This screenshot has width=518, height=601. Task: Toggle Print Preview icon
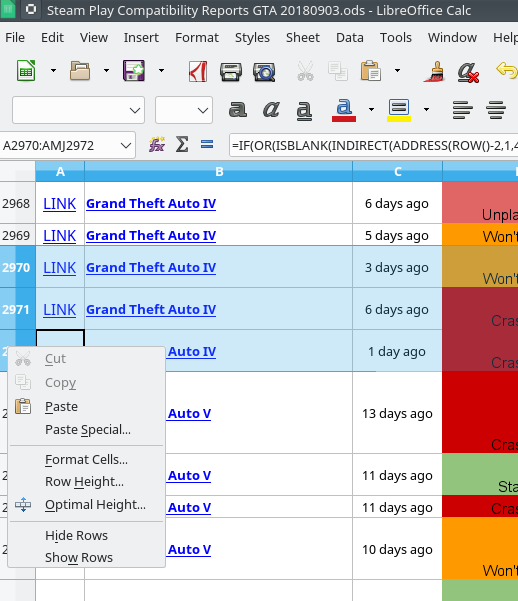(264, 72)
